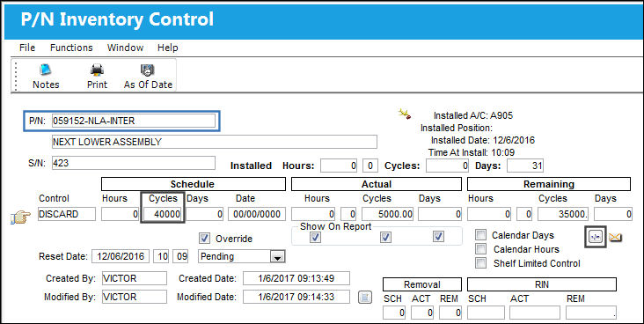Viewport: 644px width, 324px height.
Task: Click the RIN SCH field
Action: coord(486,313)
